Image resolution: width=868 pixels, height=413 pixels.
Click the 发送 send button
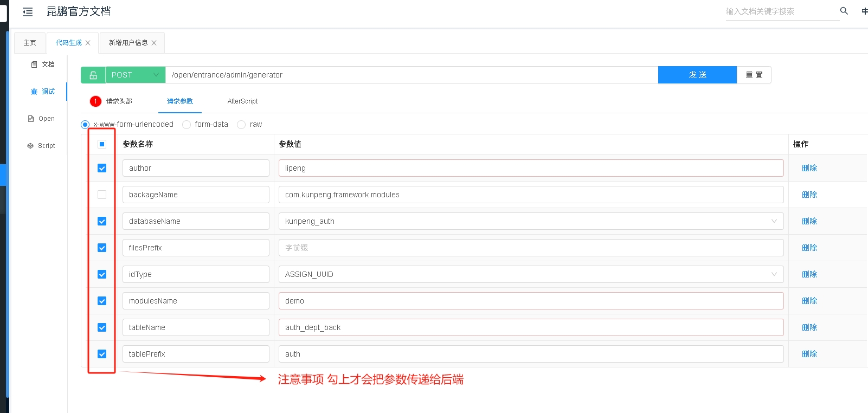697,75
